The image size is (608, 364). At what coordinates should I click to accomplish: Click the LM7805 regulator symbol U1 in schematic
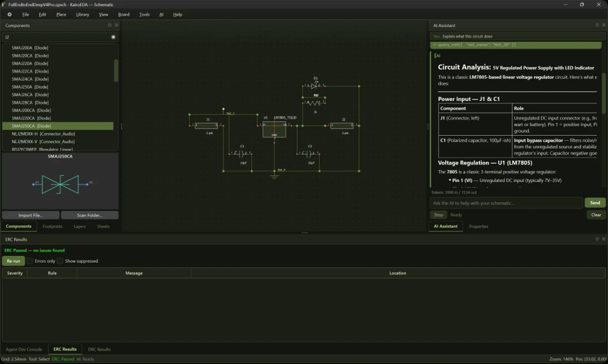point(274,129)
